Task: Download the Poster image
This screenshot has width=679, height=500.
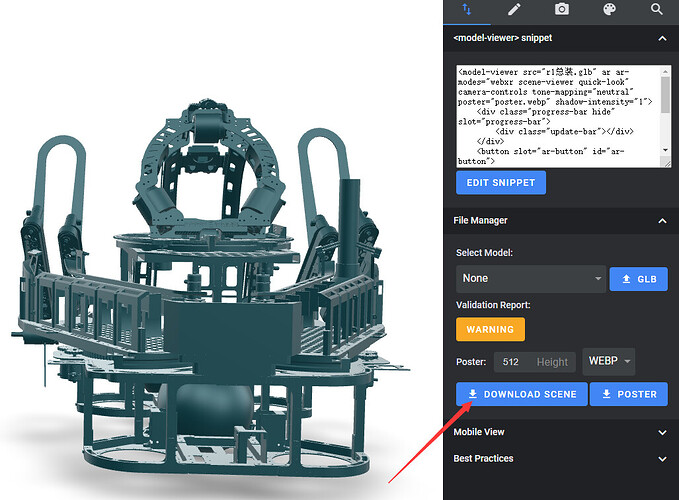Action: [x=629, y=394]
